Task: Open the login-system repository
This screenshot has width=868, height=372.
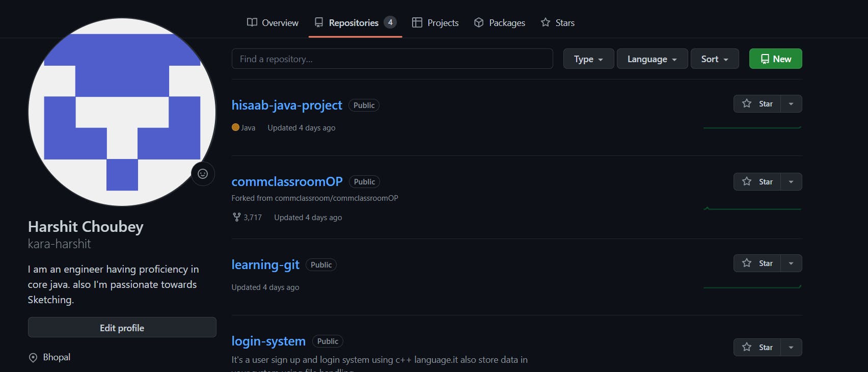Action: tap(268, 341)
